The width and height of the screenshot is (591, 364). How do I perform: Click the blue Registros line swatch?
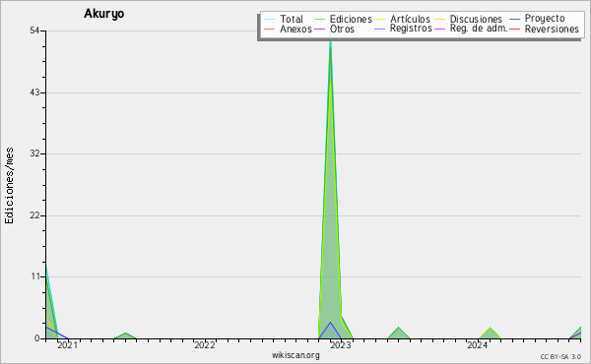pos(379,29)
